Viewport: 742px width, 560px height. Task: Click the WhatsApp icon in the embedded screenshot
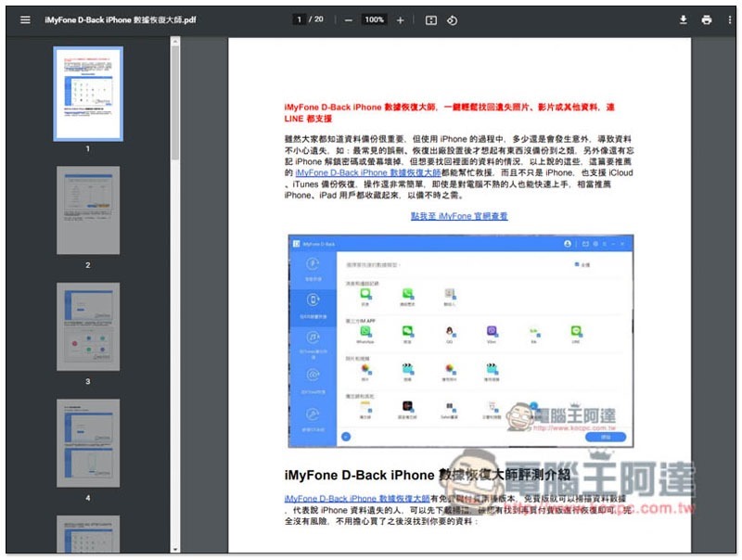[x=365, y=331]
